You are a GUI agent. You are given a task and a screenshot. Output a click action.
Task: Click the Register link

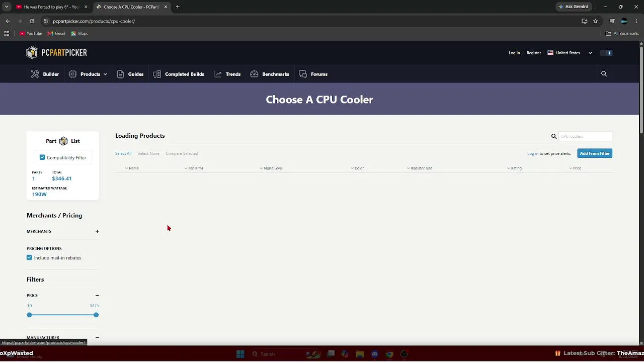[x=534, y=53]
